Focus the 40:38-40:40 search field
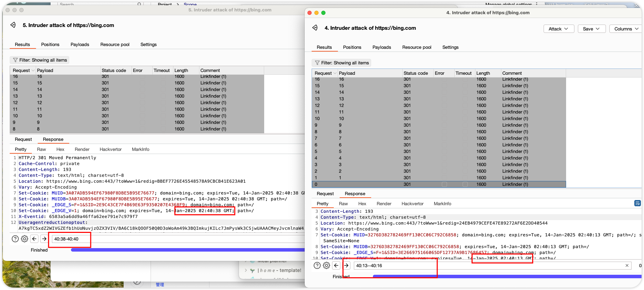The height and width of the screenshot is (290, 644). point(178,239)
